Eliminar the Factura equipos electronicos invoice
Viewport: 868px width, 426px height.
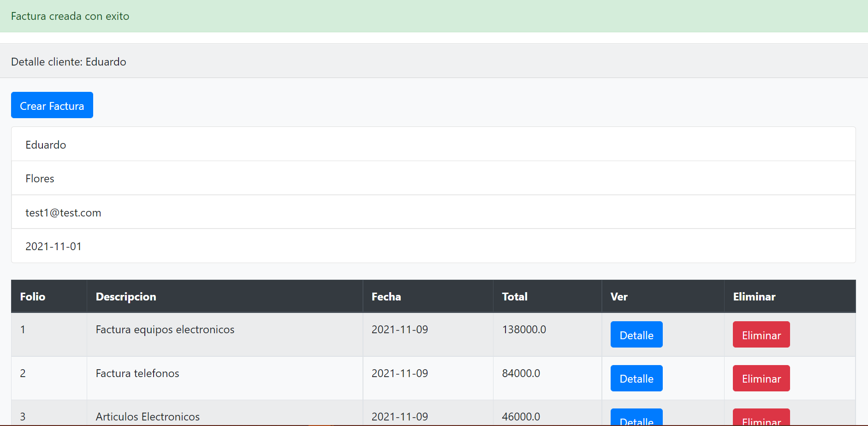[x=761, y=335]
